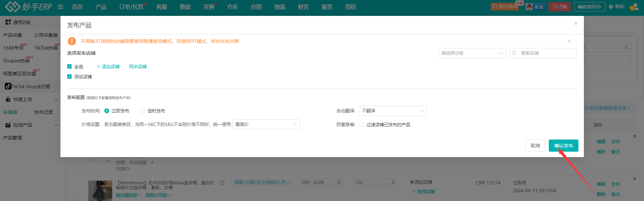Open the 请选择分组 group dropdown
The height and width of the screenshot is (201, 644).
pos(472,53)
